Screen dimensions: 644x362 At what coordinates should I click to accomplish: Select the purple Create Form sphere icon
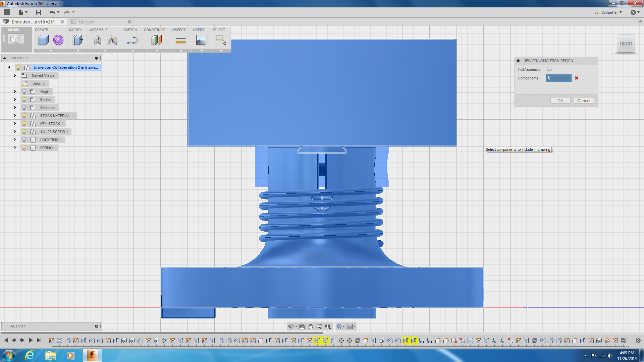pyautogui.click(x=58, y=40)
